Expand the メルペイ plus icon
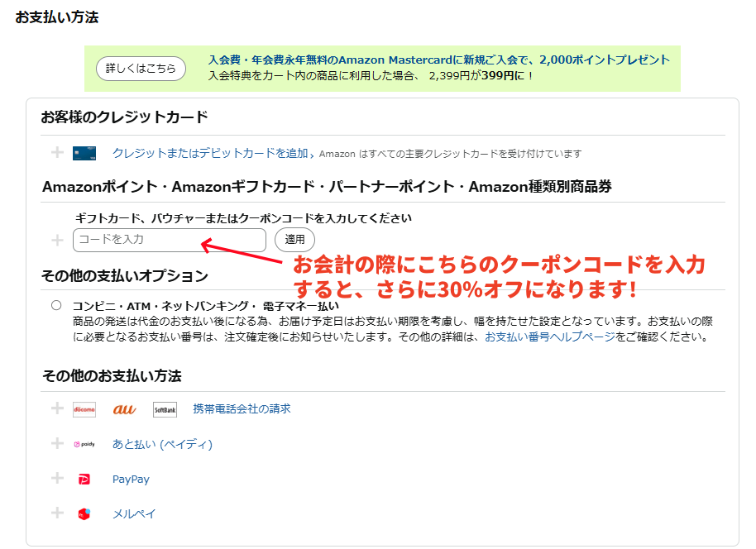The height and width of the screenshot is (549, 756). click(57, 513)
